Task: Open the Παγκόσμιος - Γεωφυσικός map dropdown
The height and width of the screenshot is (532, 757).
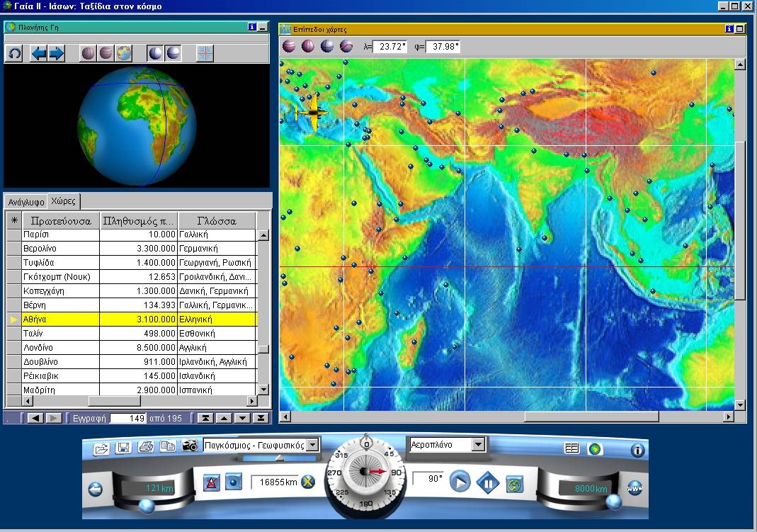Action: (313, 445)
